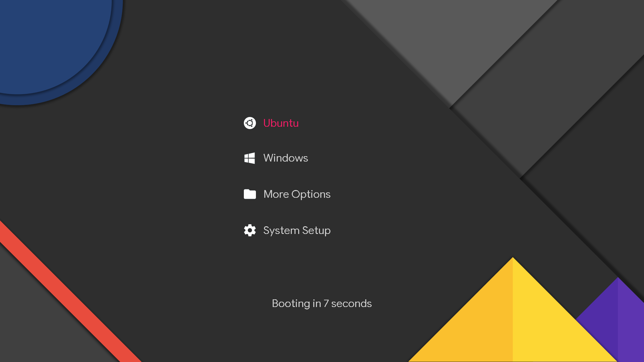Click the System Setup gear icon

coord(250,230)
